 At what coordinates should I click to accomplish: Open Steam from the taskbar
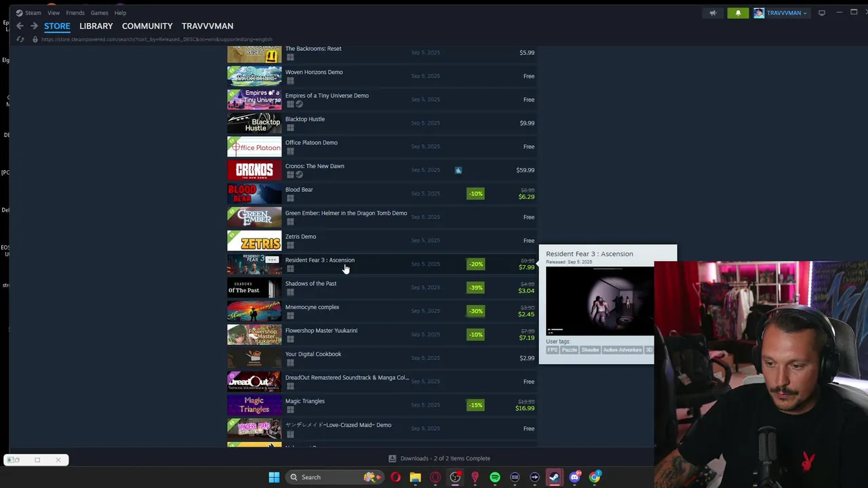click(554, 477)
